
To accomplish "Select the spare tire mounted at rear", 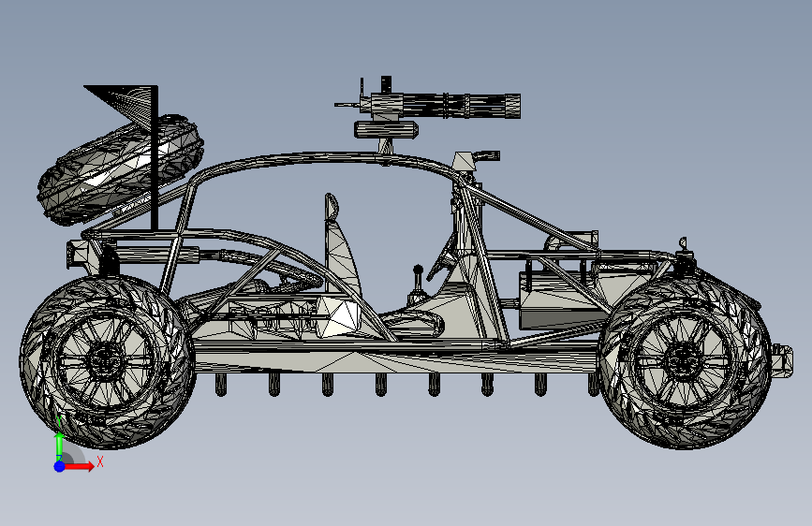I will coord(120,169).
